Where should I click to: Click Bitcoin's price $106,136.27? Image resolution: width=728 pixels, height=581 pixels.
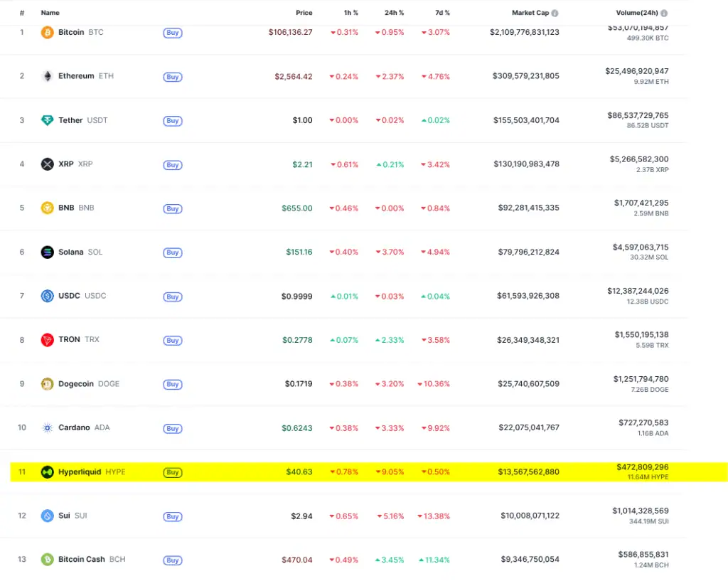click(x=290, y=32)
